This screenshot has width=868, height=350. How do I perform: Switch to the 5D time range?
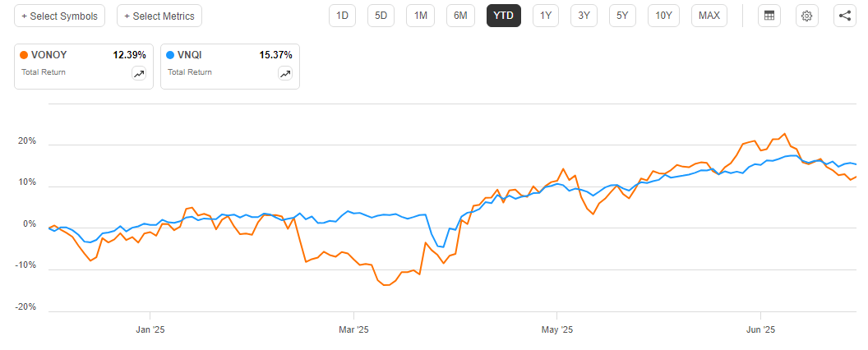381,16
